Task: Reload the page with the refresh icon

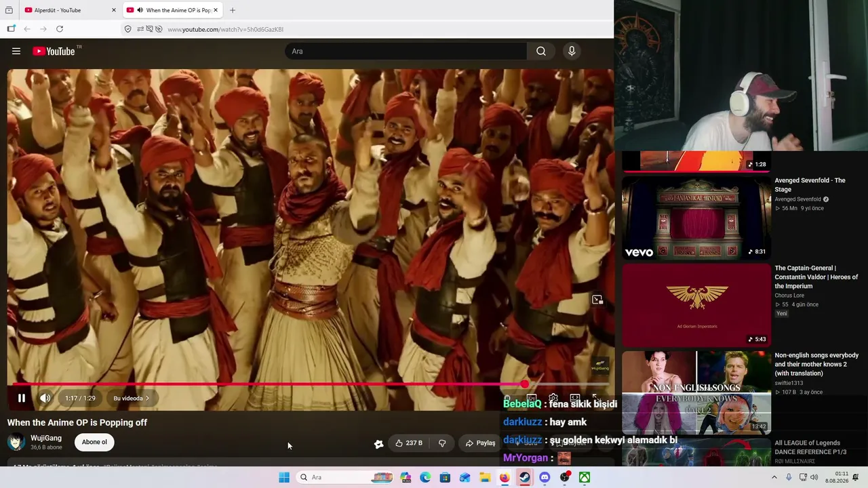Action: pos(60,29)
